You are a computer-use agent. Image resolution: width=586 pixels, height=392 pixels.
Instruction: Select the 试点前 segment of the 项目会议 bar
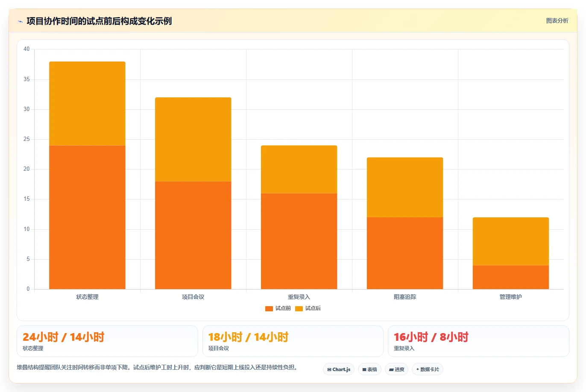(x=193, y=235)
